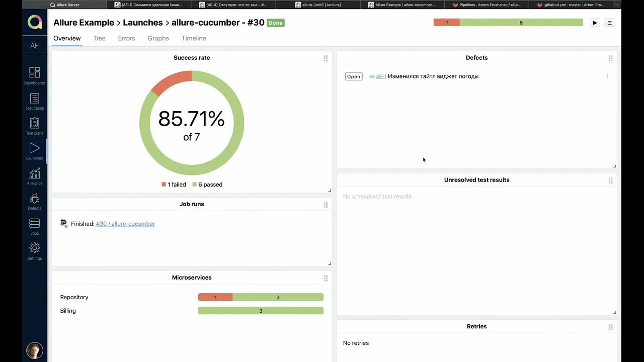Click the Defects widget resize corner

[x=614, y=166]
